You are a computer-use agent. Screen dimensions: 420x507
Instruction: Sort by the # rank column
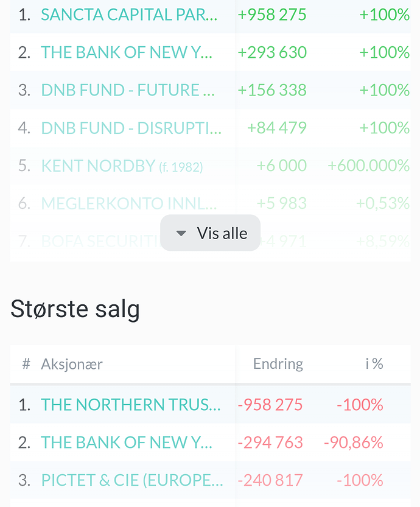pyautogui.click(x=26, y=364)
